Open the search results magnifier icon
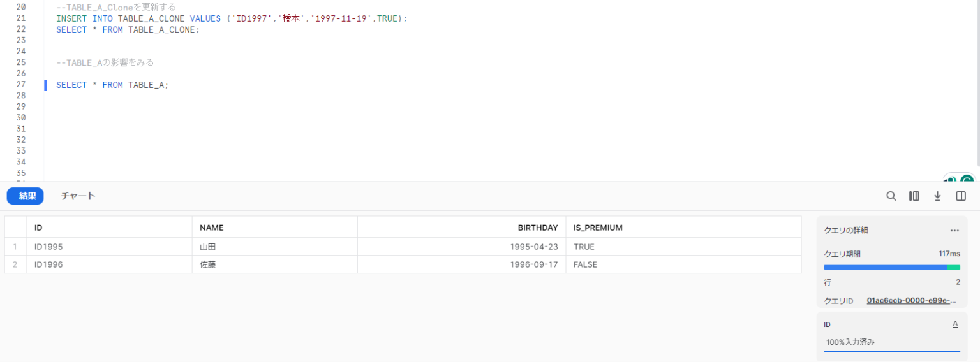 891,196
